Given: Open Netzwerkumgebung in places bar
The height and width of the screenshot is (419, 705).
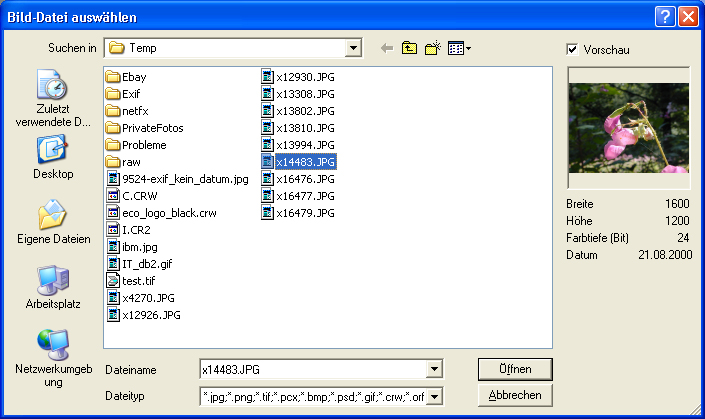Looking at the screenshot, I should pos(52,358).
